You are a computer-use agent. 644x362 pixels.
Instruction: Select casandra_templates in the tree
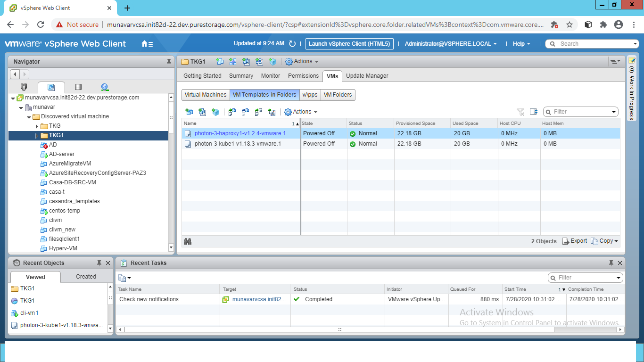tap(74, 201)
